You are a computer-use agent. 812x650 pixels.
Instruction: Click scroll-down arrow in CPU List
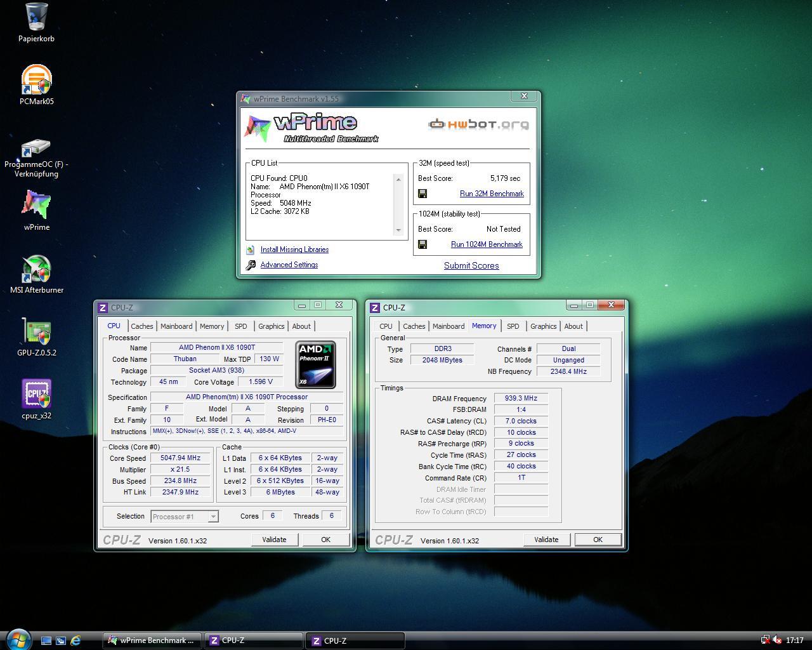pyautogui.click(x=398, y=230)
